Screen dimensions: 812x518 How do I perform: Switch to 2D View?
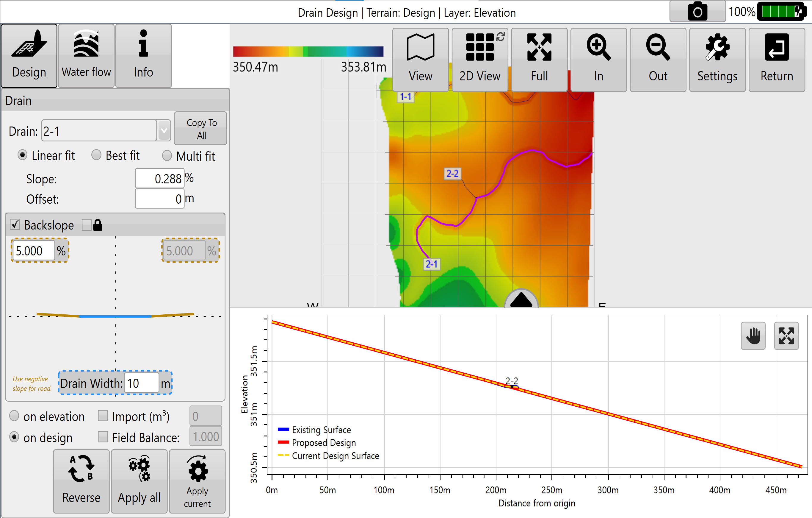480,60
